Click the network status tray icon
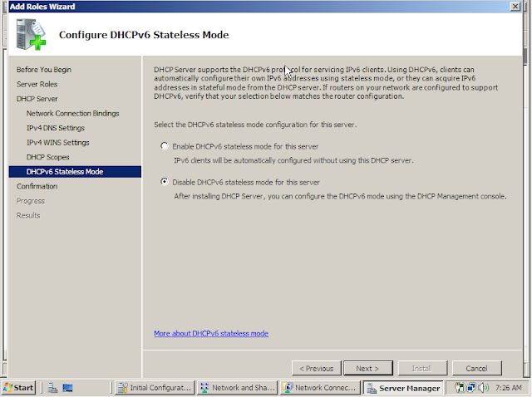The image size is (532, 397). point(471,388)
